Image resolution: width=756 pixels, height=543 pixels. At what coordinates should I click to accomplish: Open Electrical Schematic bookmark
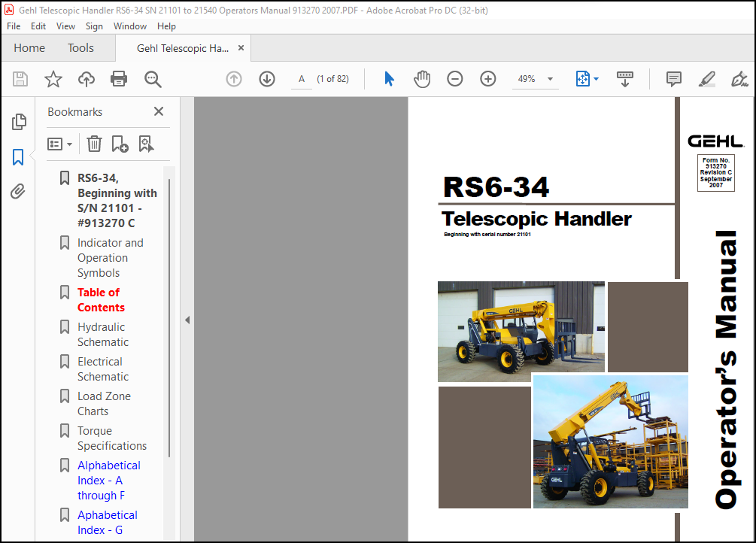[103, 369]
